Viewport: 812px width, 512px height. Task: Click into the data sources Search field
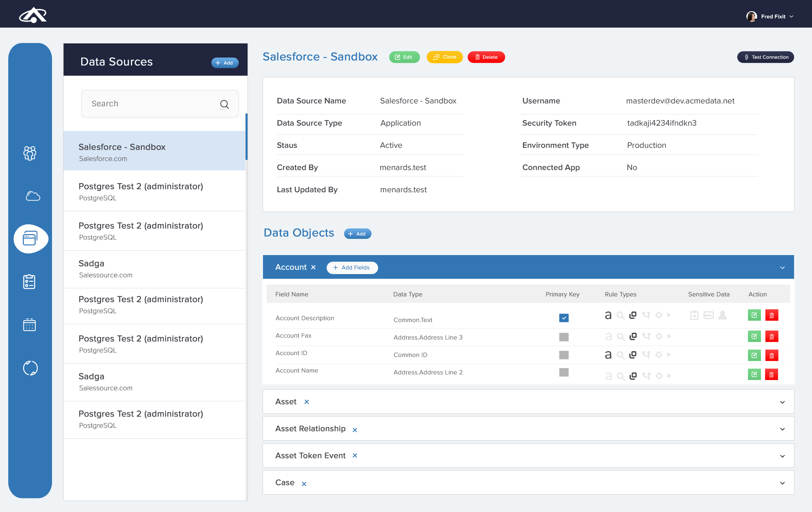pyautogui.click(x=160, y=104)
